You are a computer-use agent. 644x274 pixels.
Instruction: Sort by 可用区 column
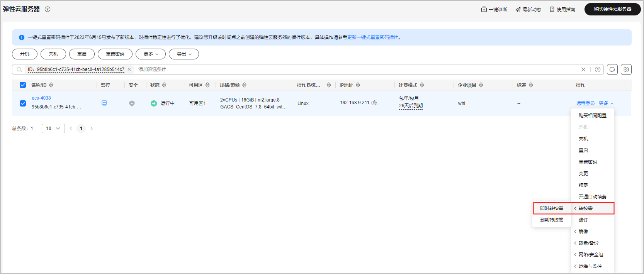[x=207, y=85]
